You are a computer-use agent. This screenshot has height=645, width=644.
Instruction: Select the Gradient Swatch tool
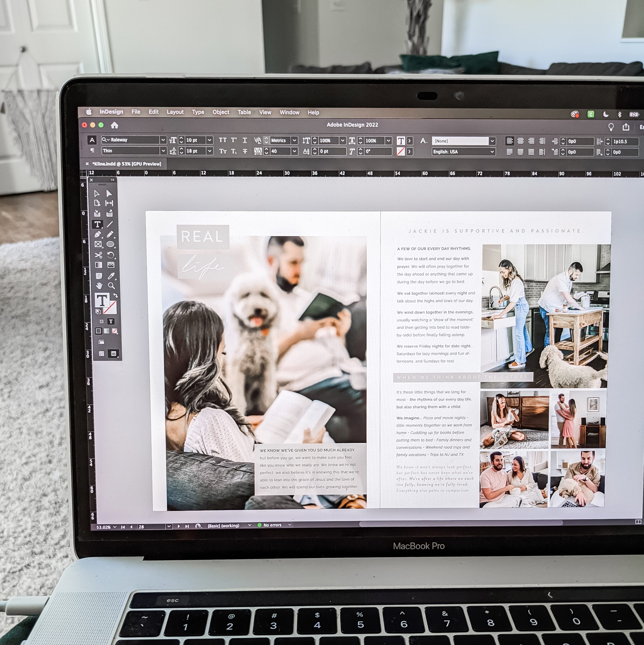click(x=99, y=265)
